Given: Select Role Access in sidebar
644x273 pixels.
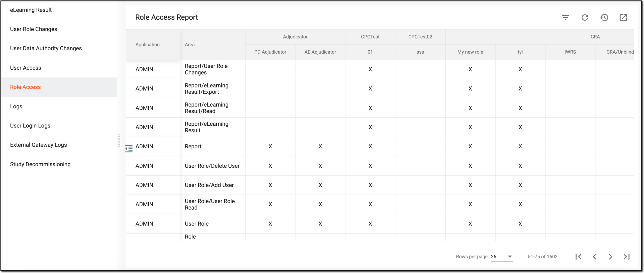Looking at the screenshot, I should [x=59, y=87].
